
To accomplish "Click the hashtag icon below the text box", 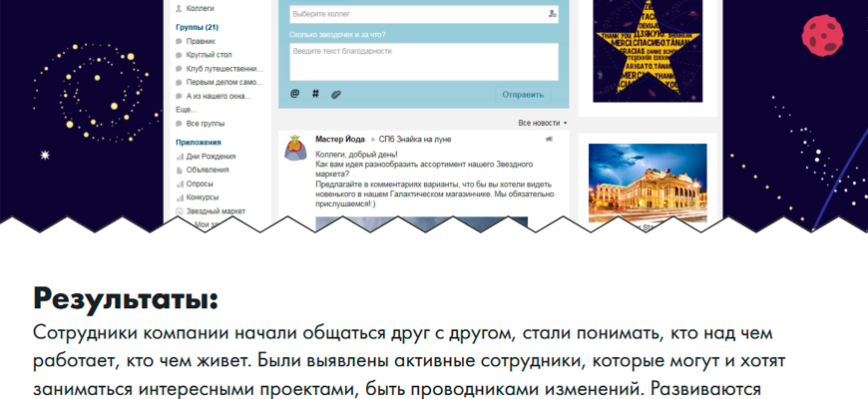I will pyautogui.click(x=315, y=94).
